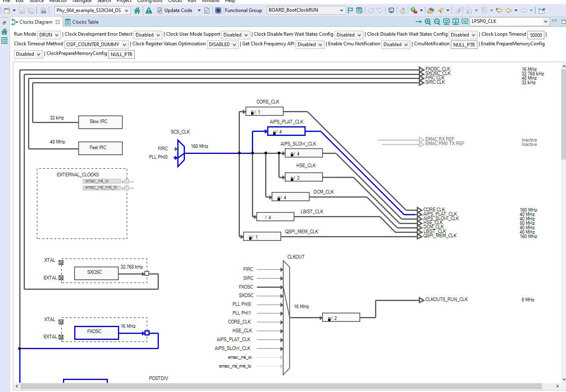Open the LPSPI0_CLK clock selector dropdown
The width and height of the screenshot is (566, 392).
tap(546, 22)
